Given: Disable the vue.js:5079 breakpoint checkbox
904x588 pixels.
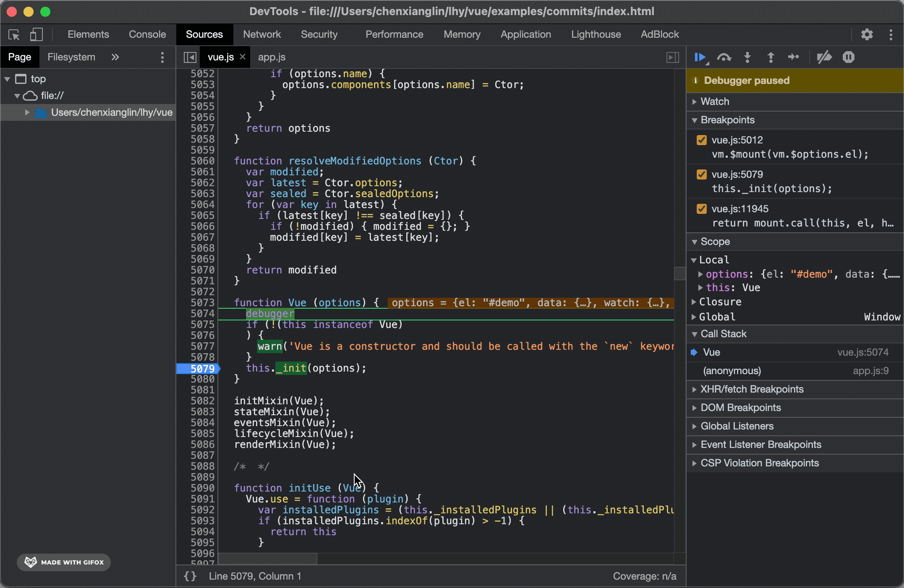Looking at the screenshot, I should (701, 174).
